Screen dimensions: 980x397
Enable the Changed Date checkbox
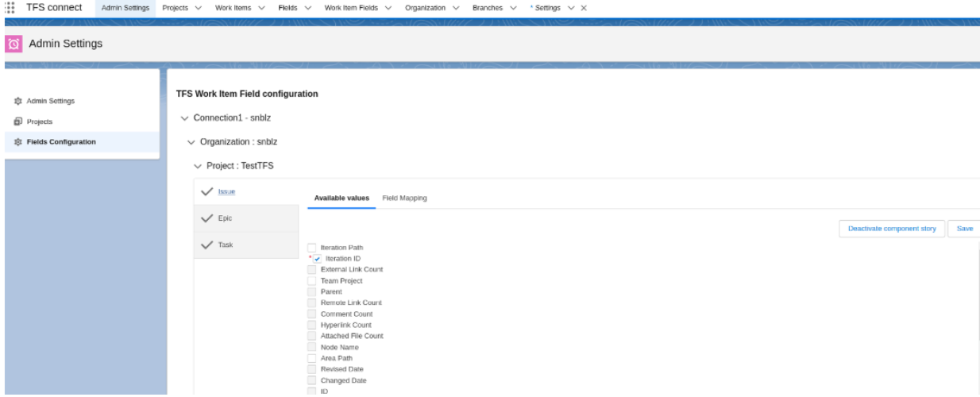click(311, 381)
